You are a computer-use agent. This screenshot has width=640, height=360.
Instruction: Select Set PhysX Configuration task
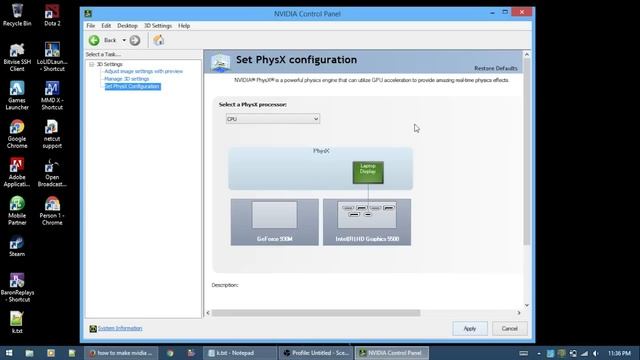pyautogui.click(x=132, y=86)
